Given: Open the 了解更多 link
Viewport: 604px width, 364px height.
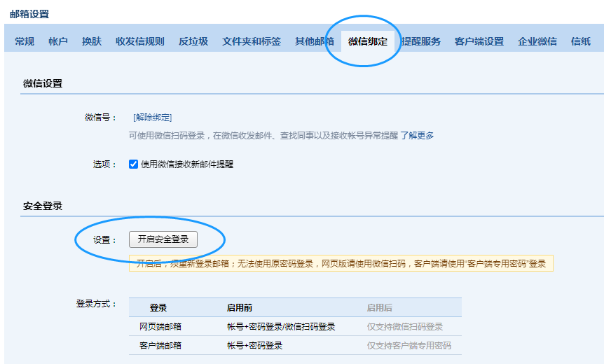Looking at the screenshot, I should (417, 135).
